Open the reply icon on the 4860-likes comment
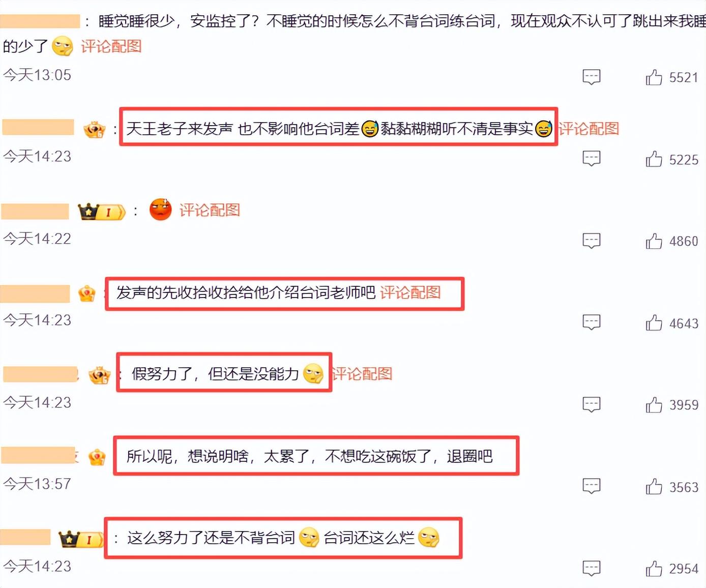Image resolution: width=706 pixels, height=588 pixels. (591, 241)
